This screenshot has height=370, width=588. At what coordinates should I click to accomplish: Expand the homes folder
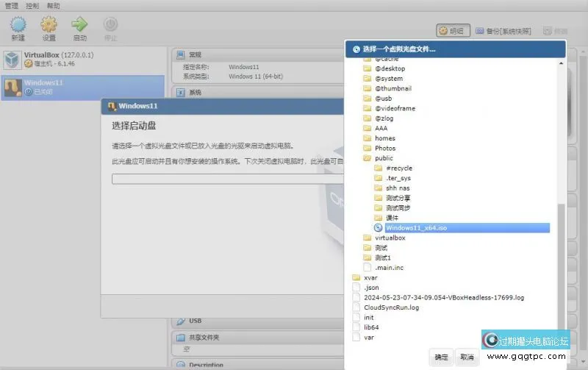click(367, 138)
